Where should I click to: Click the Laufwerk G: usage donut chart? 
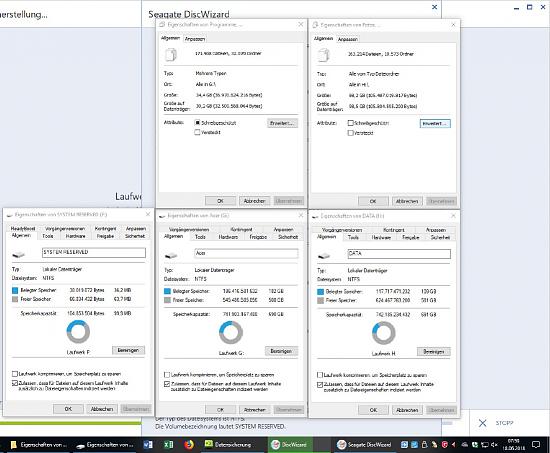[231, 333]
